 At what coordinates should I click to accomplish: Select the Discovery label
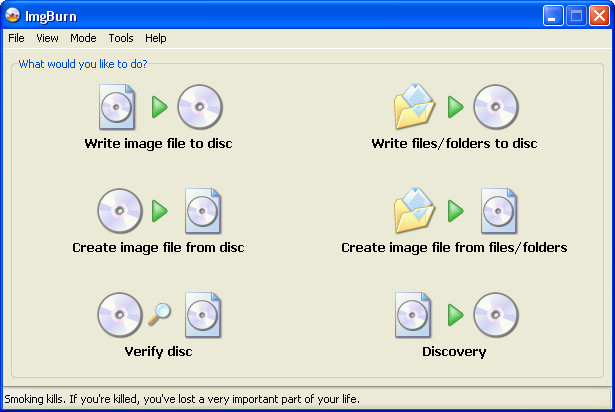tap(454, 352)
